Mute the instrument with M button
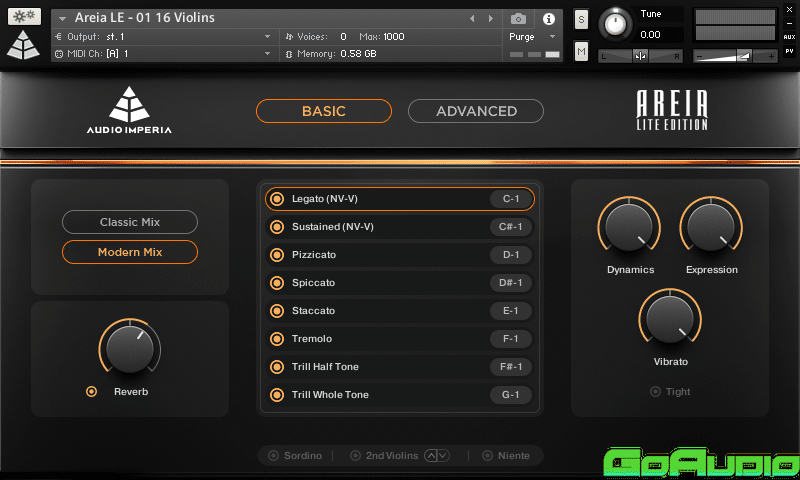Image resolution: width=800 pixels, height=480 pixels. 581,51
